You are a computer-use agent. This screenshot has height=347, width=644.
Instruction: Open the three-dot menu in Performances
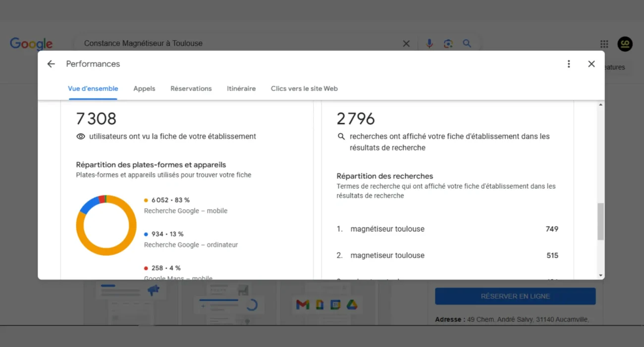pyautogui.click(x=569, y=64)
